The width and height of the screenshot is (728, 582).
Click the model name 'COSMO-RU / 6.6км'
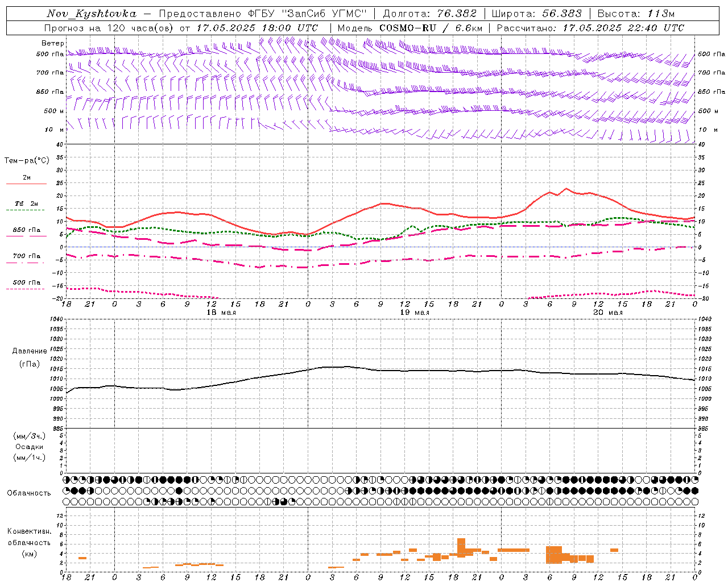[431, 28]
